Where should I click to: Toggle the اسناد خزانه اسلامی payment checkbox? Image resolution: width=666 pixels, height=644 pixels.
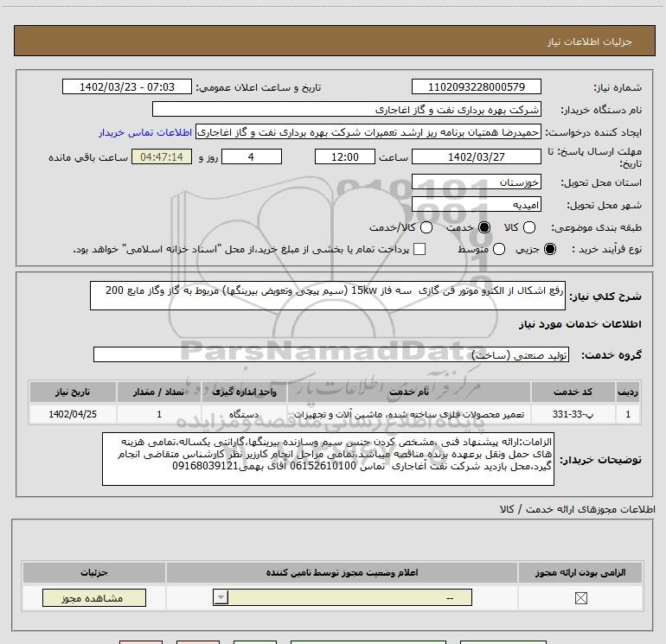point(419,250)
